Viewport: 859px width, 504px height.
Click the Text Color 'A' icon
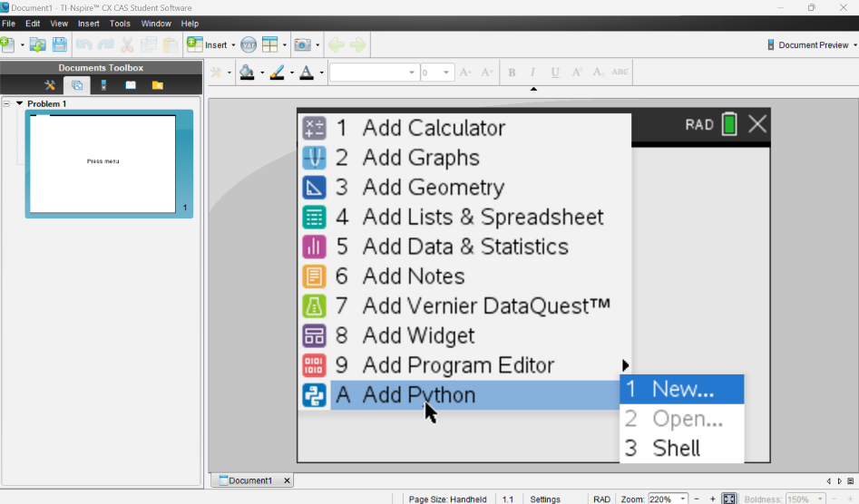click(x=307, y=73)
